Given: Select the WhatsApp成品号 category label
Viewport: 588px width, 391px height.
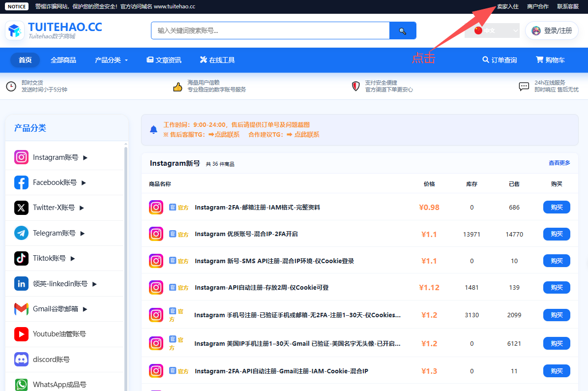Looking at the screenshot, I should pos(59,385).
